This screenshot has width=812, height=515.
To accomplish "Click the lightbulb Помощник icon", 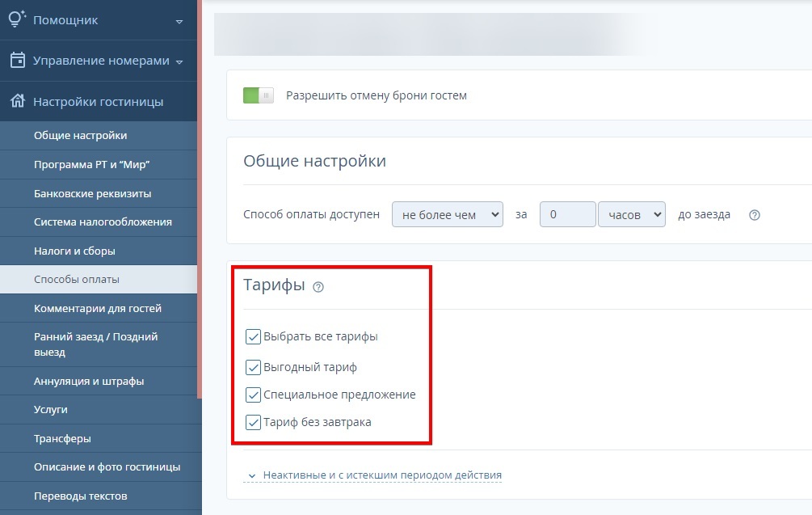I will pos(15,18).
